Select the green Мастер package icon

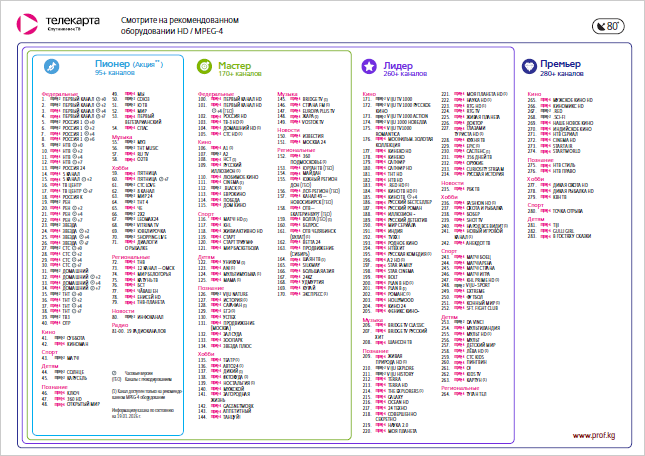click(204, 66)
